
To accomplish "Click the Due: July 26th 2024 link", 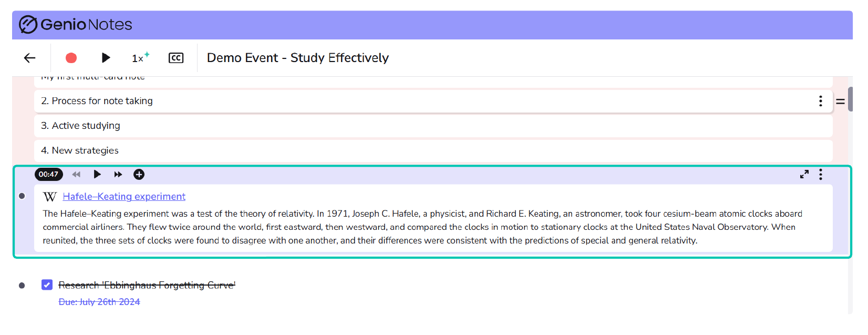I will 99,302.
